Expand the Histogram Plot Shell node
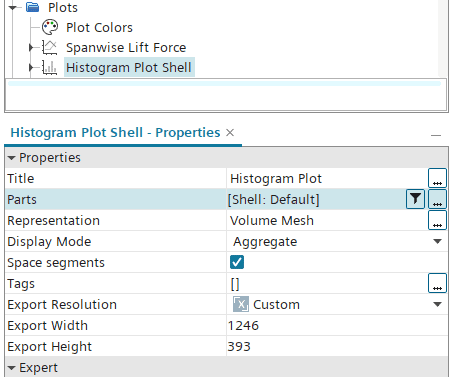The height and width of the screenshot is (377, 453). pyautogui.click(x=31, y=67)
